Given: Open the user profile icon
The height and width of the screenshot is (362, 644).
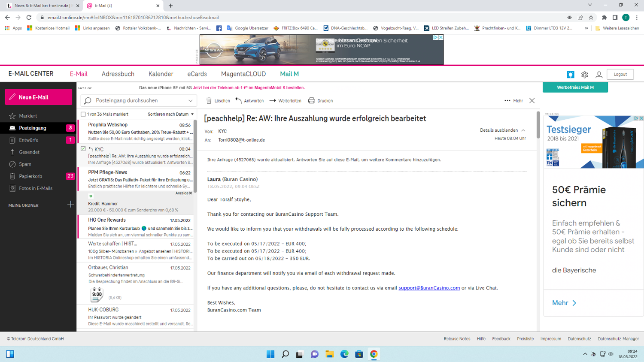Looking at the screenshot, I should pos(598,75).
